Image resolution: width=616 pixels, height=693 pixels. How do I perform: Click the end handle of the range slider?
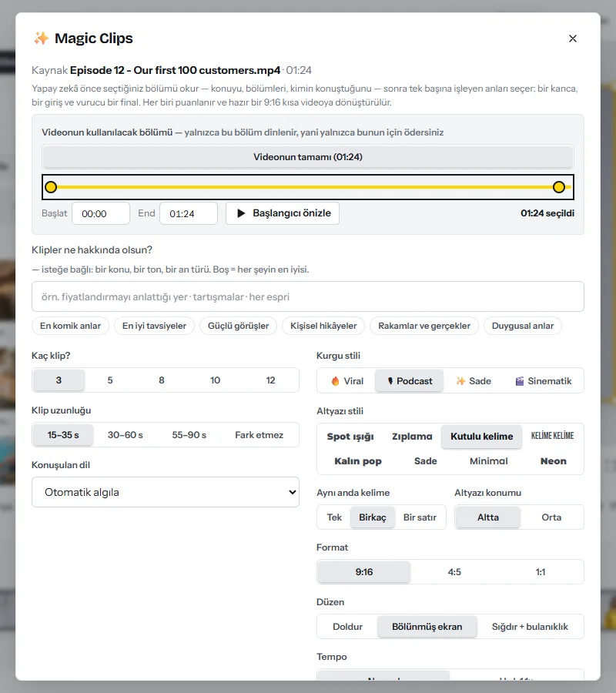coord(559,187)
